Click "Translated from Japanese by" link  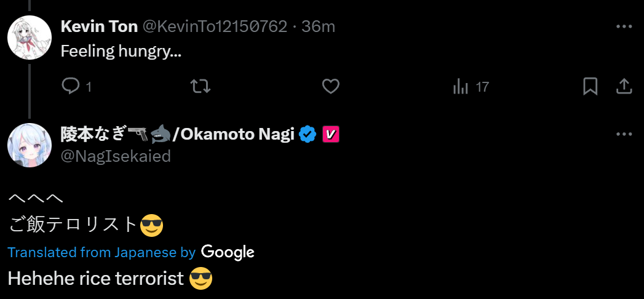[x=101, y=252]
